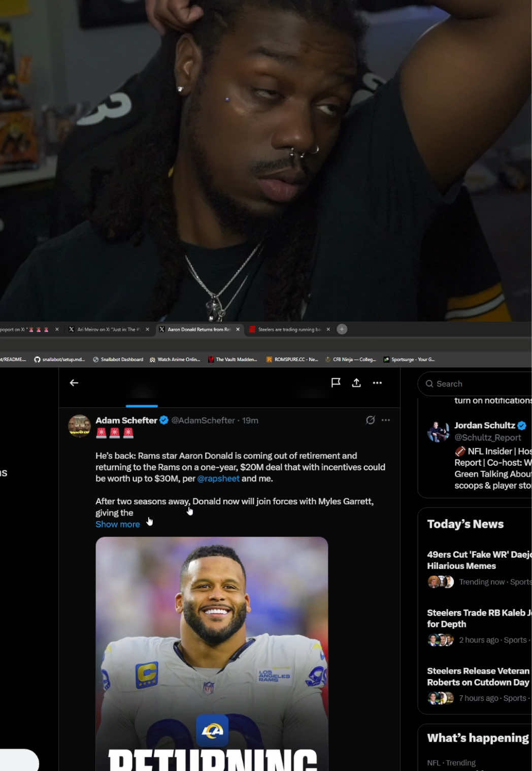
Task: Click the magnifier icon in Search
Action: coord(429,383)
